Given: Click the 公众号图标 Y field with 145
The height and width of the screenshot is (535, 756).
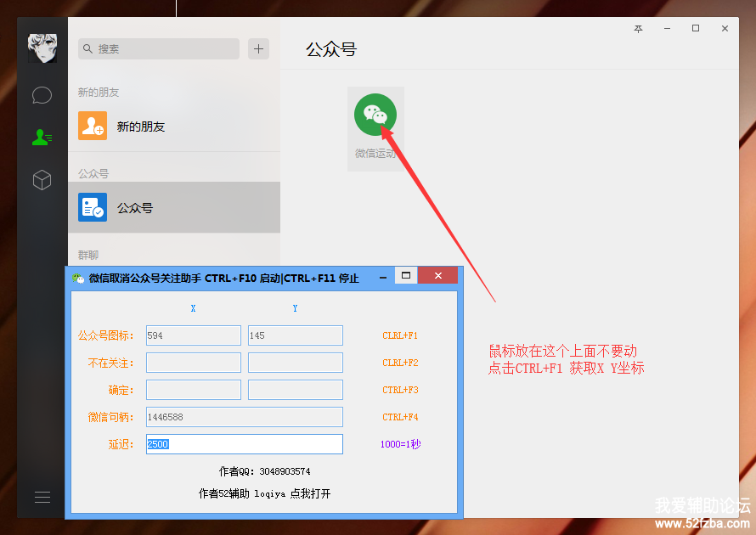Looking at the screenshot, I should 296,335.
